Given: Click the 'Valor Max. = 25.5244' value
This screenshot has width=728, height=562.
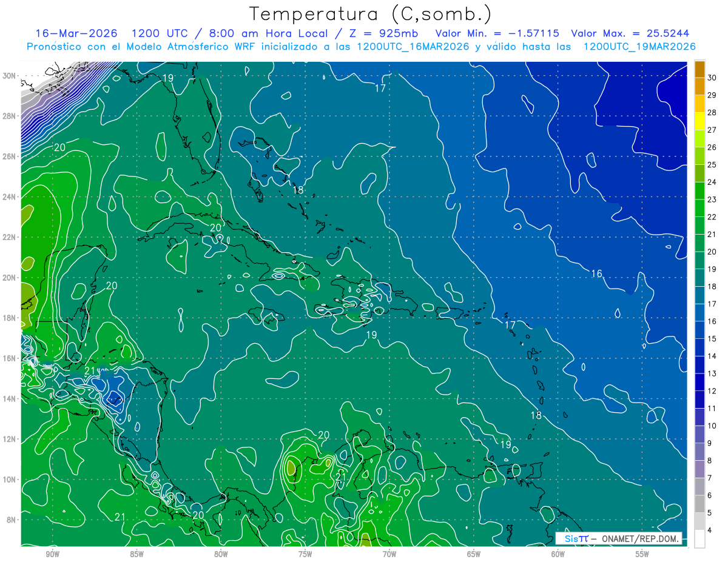Looking at the screenshot, I should click(630, 33).
